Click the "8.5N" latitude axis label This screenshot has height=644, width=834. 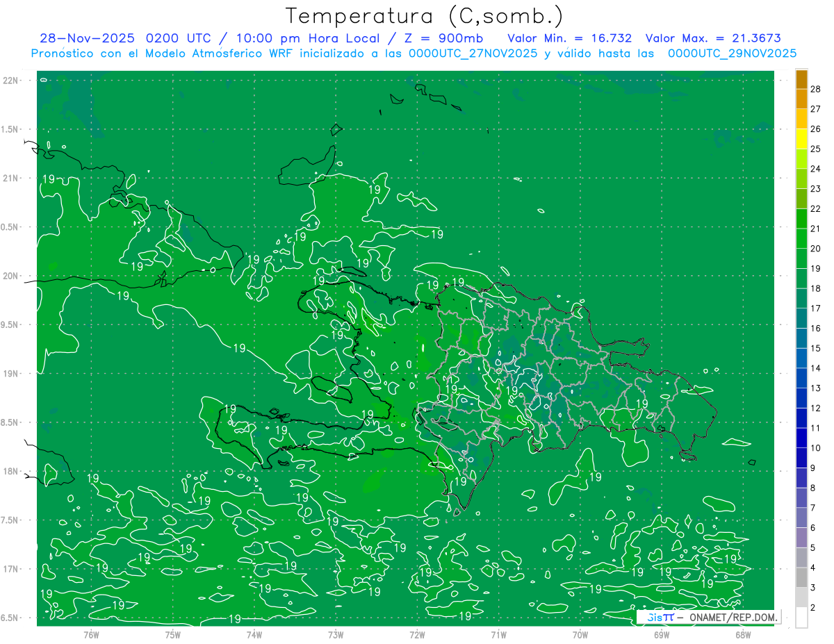pyautogui.click(x=10, y=422)
